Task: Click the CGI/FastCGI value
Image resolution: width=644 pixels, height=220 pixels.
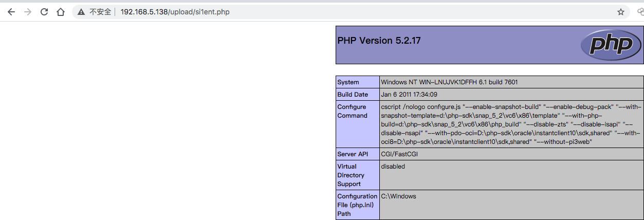Action: point(400,154)
